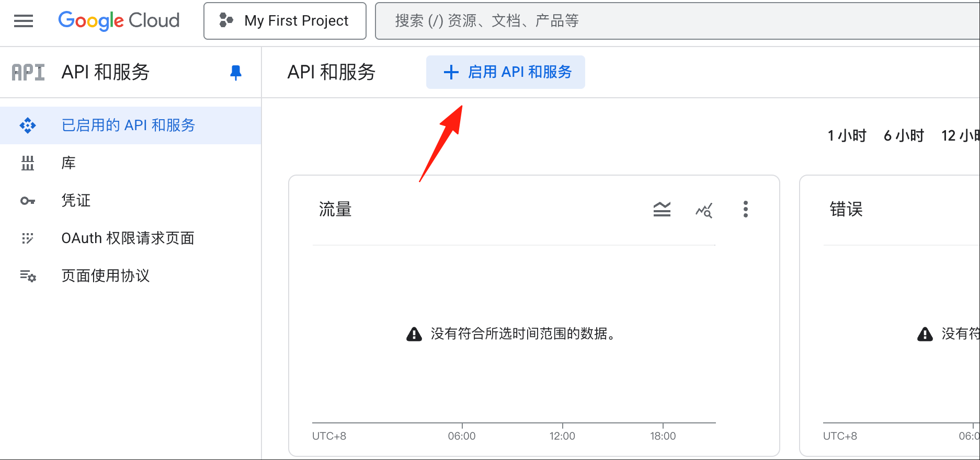
Task: Open the hamburger navigation menu
Action: point(24,21)
